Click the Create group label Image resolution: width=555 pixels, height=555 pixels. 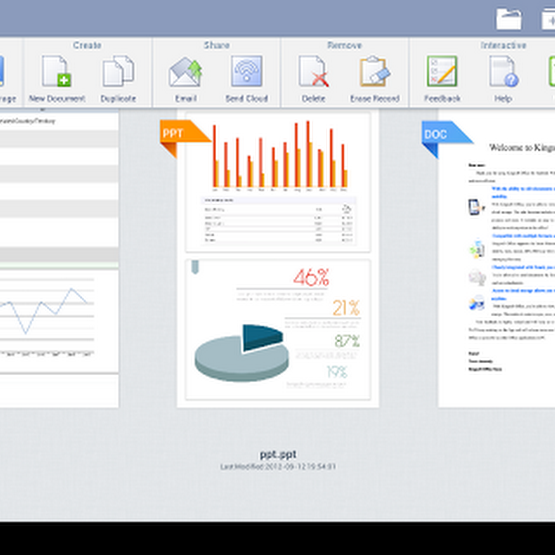coord(87,45)
